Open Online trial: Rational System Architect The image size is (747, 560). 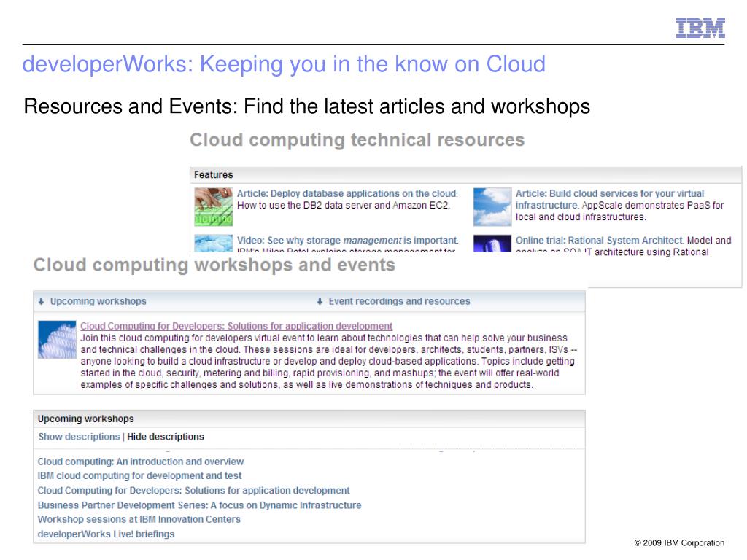600,240
